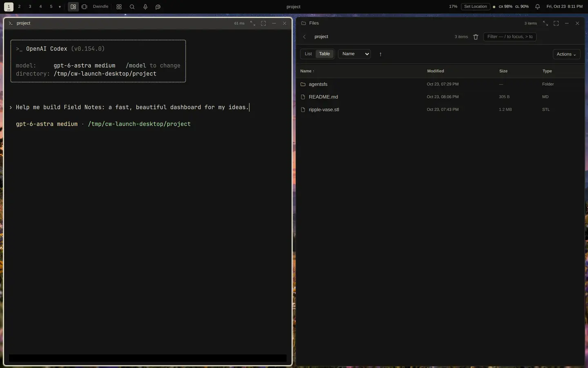Click the Dwindle layout label

tap(100, 7)
